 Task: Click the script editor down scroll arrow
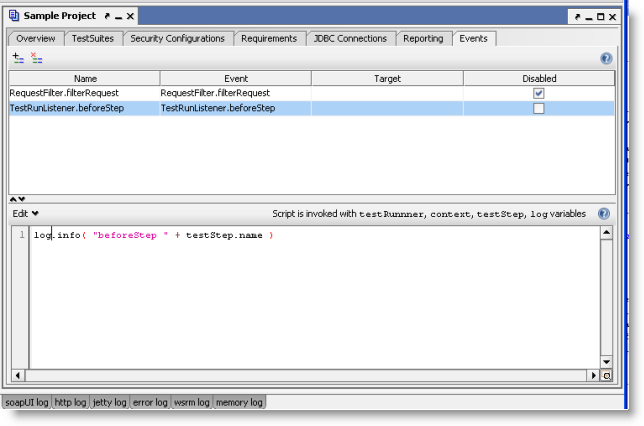click(606, 362)
